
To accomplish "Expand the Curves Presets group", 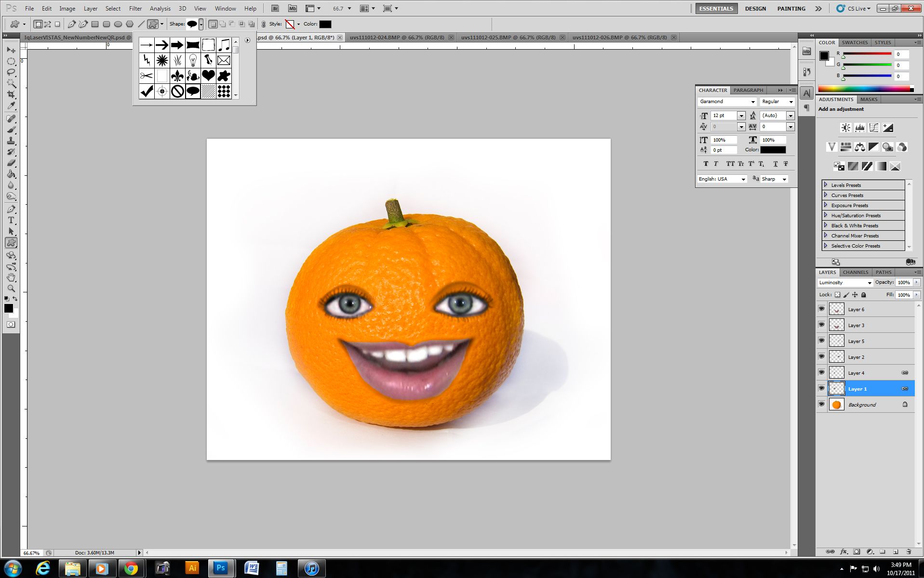I will pos(825,195).
